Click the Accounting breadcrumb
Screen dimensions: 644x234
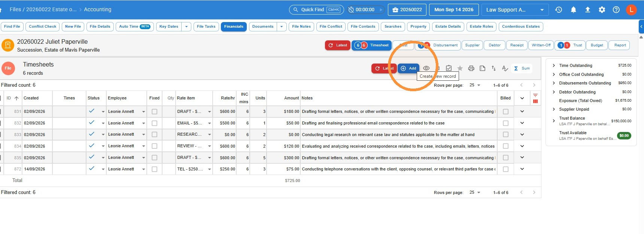pyautogui.click(x=97, y=9)
